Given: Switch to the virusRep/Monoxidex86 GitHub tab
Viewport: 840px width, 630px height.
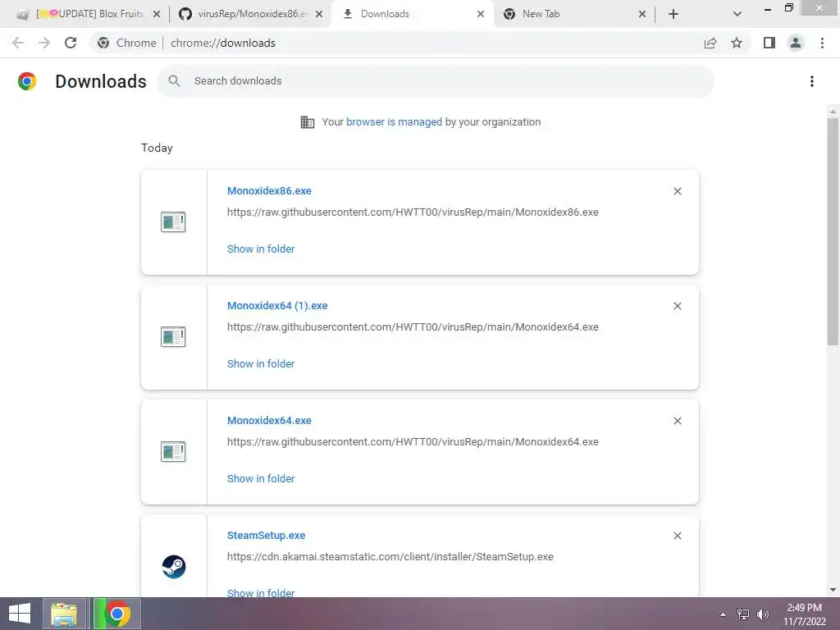Looking at the screenshot, I should pyautogui.click(x=251, y=14).
